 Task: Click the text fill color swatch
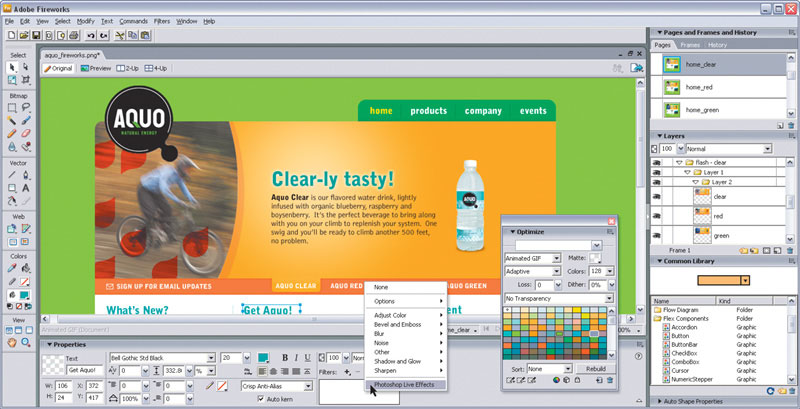click(x=263, y=358)
